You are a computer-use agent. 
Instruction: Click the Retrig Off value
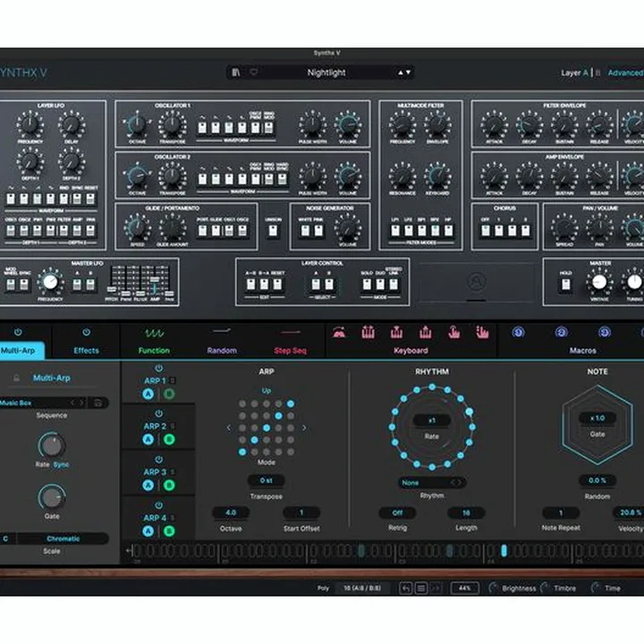click(x=397, y=513)
